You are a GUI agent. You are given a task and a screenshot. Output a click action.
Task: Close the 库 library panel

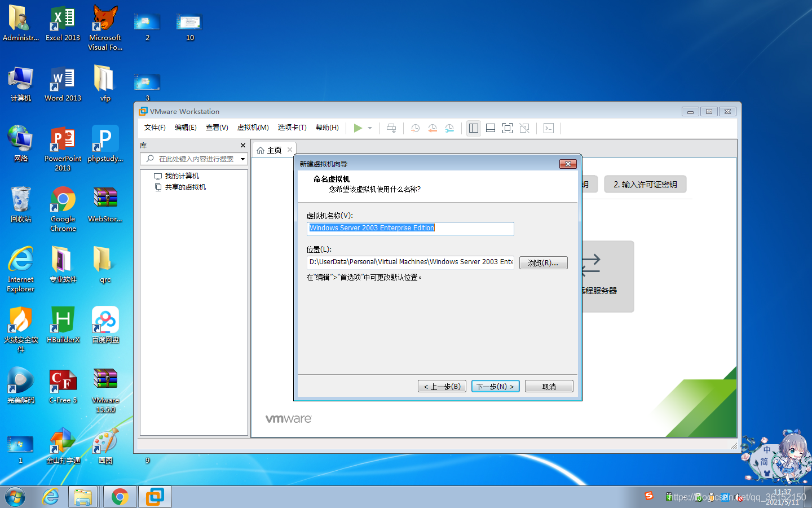click(243, 146)
